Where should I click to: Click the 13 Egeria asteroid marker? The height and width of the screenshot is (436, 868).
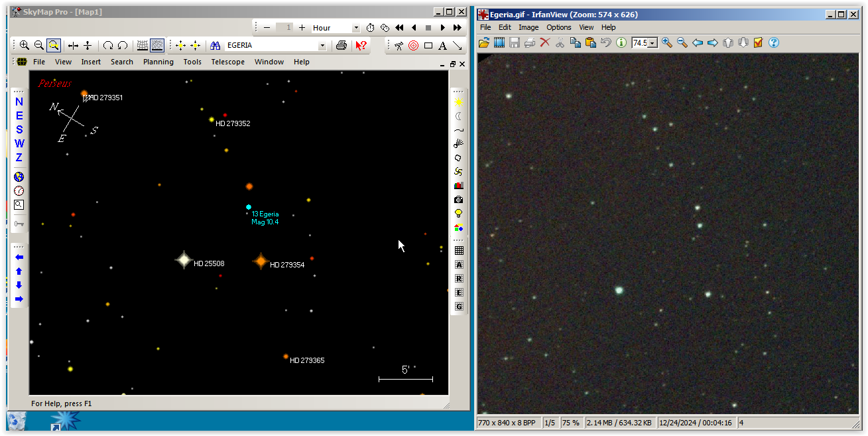tap(249, 207)
